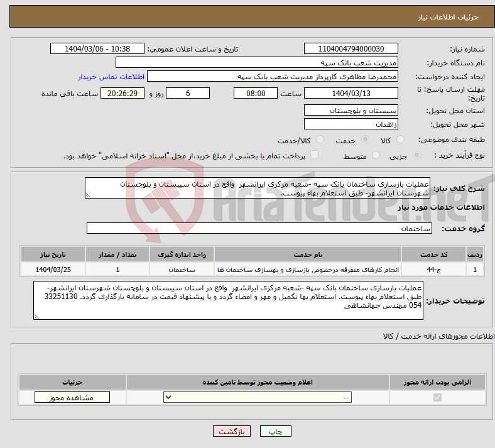This screenshot has width=495, height=448.
Task: Click the need date cell 1404/03/25
Action: (x=53, y=270)
